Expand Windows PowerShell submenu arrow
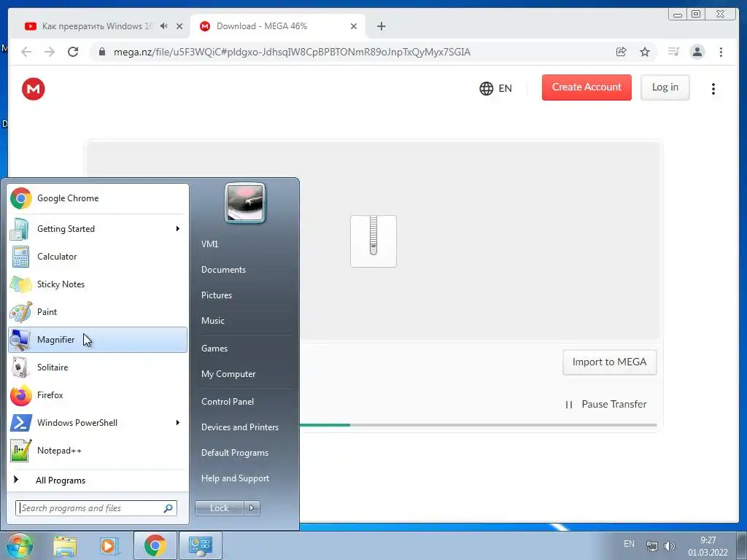 click(x=178, y=423)
